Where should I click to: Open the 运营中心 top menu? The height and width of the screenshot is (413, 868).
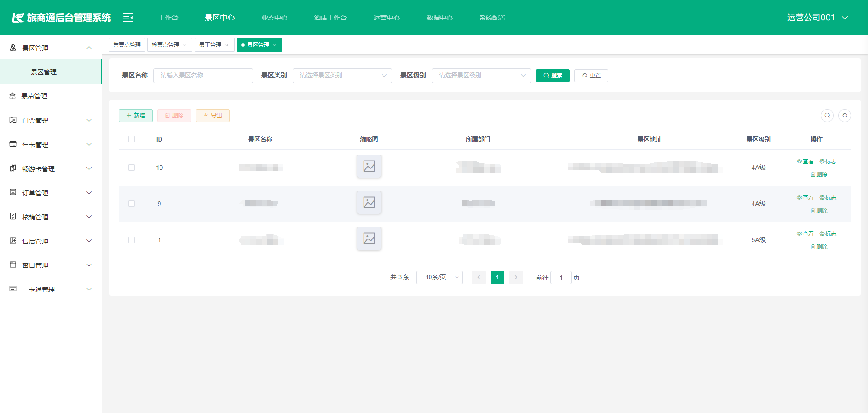coord(387,18)
